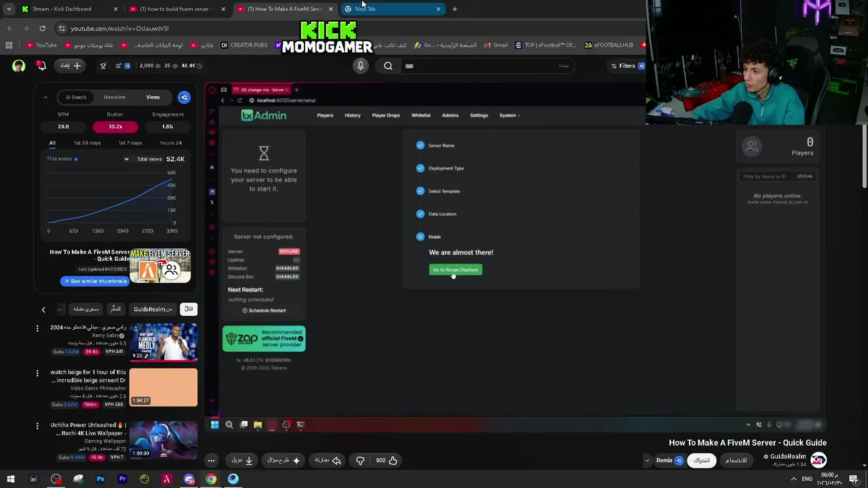Click the 10.2x Outlier value

tap(115, 127)
